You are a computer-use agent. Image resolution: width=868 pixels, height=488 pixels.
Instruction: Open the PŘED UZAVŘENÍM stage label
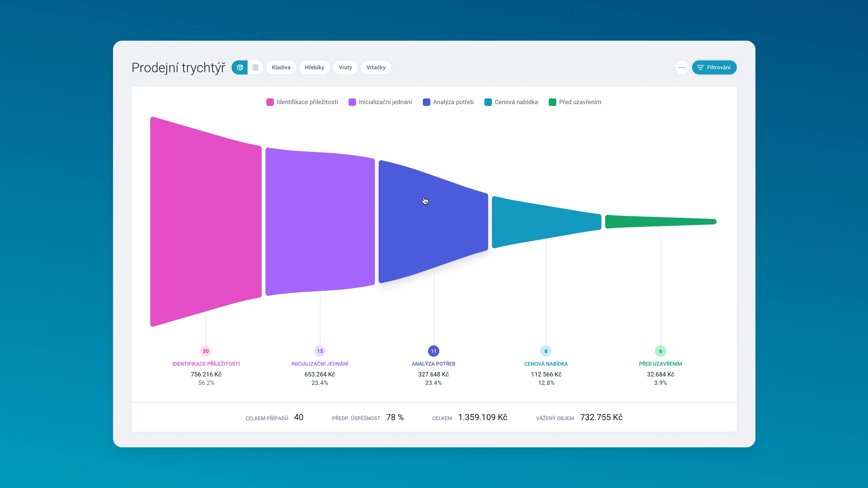660,364
